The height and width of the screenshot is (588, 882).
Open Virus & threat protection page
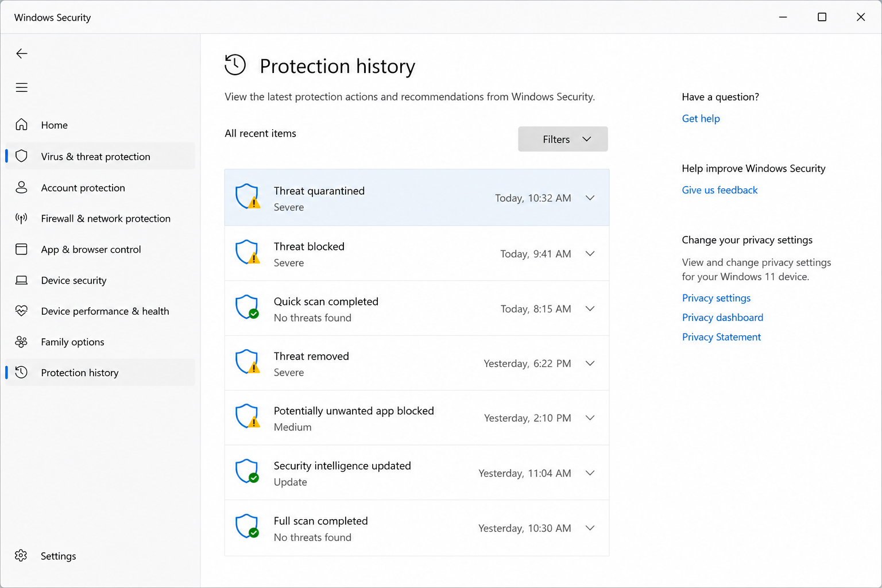100,156
